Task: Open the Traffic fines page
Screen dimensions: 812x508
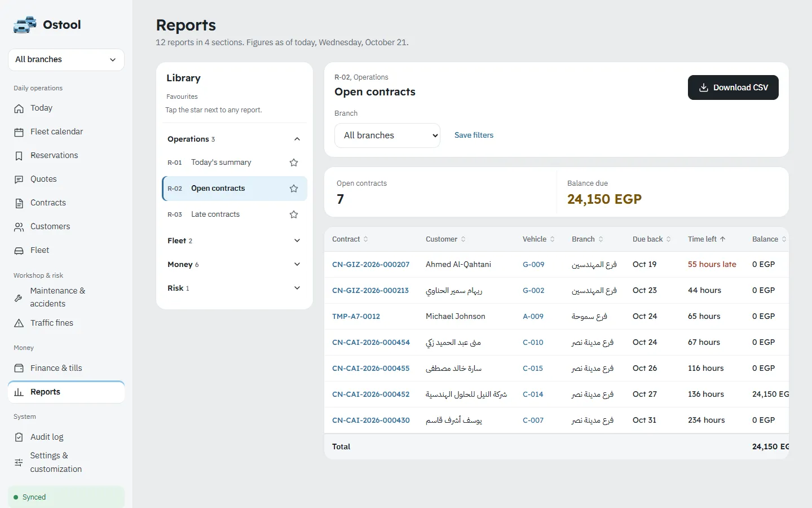Action: click(x=66, y=323)
